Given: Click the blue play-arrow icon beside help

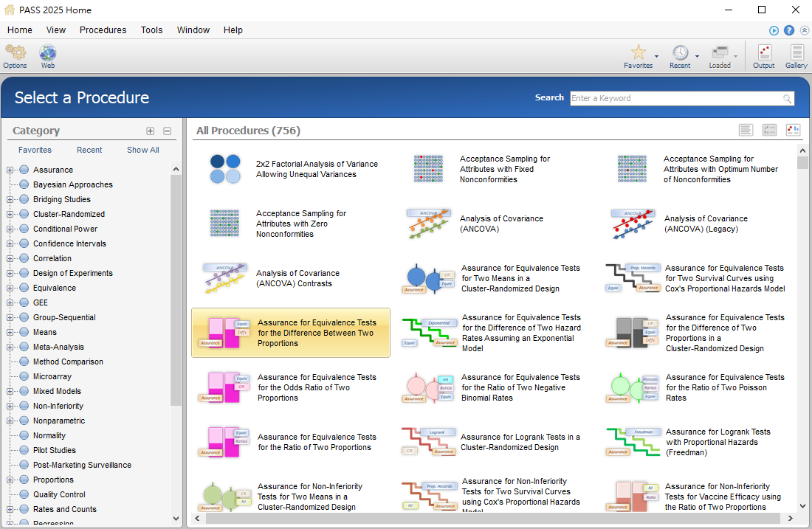Looking at the screenshot, I should pyautogui.click(x=774, y=30).
